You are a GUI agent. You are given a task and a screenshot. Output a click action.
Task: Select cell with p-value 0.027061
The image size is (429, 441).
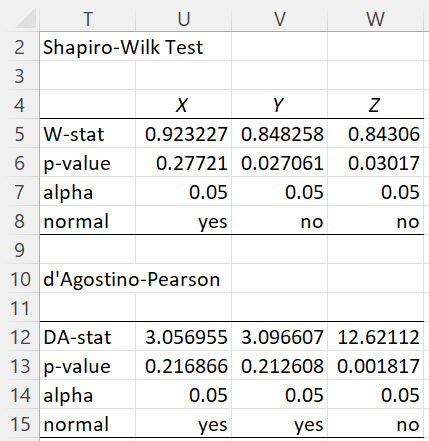point(279,163)
